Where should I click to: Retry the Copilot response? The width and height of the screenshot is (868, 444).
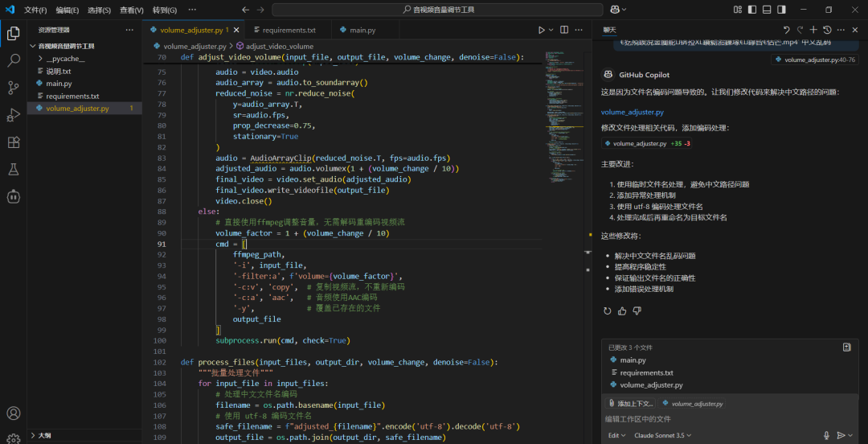(608, 311)
